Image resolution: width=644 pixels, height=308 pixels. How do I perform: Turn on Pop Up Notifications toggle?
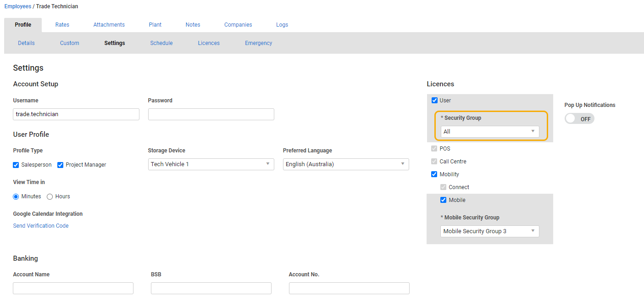[x=579, y=119]
